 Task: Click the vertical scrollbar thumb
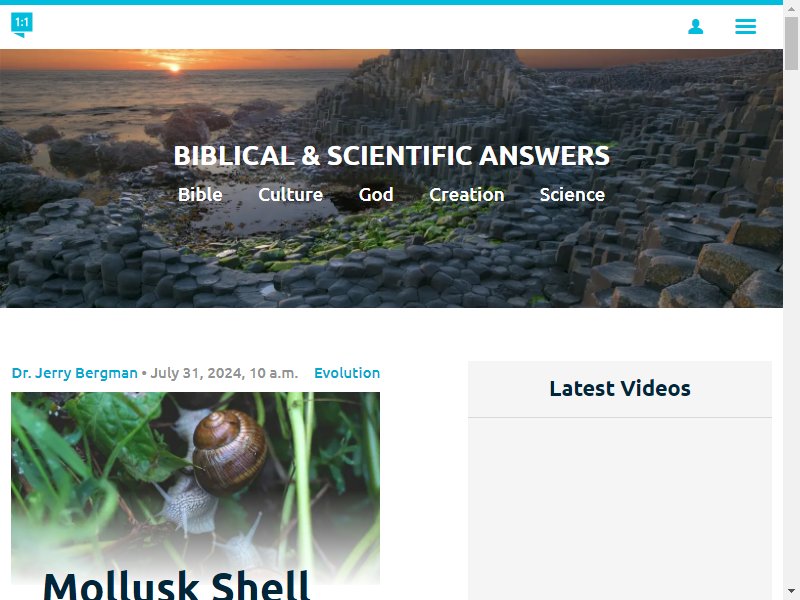pyautogui.click(x=791, y=43)
